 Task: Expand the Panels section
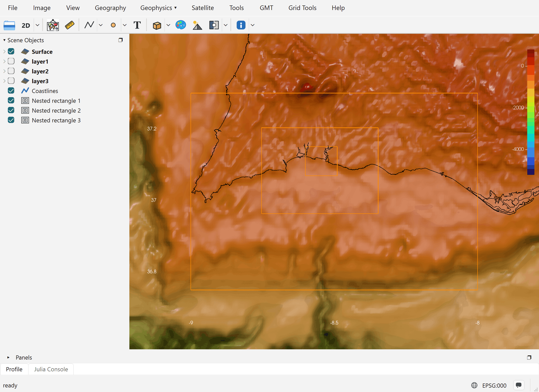pos(8,357)
